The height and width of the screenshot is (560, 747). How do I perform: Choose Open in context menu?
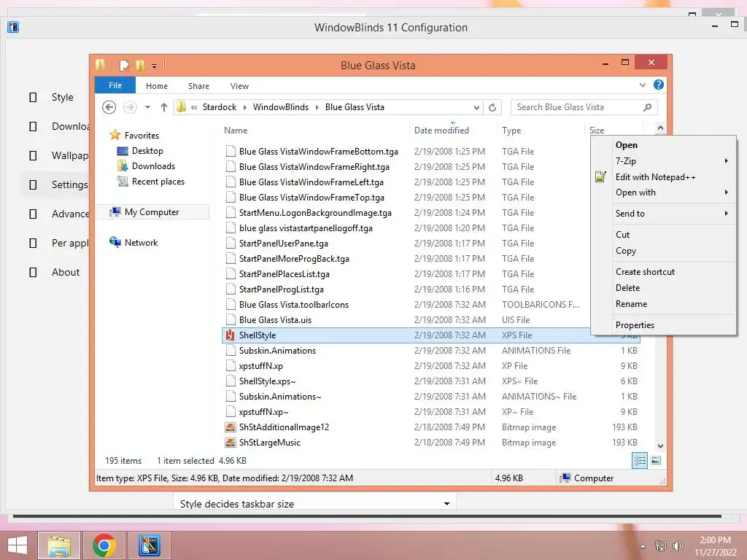(663, 145)
